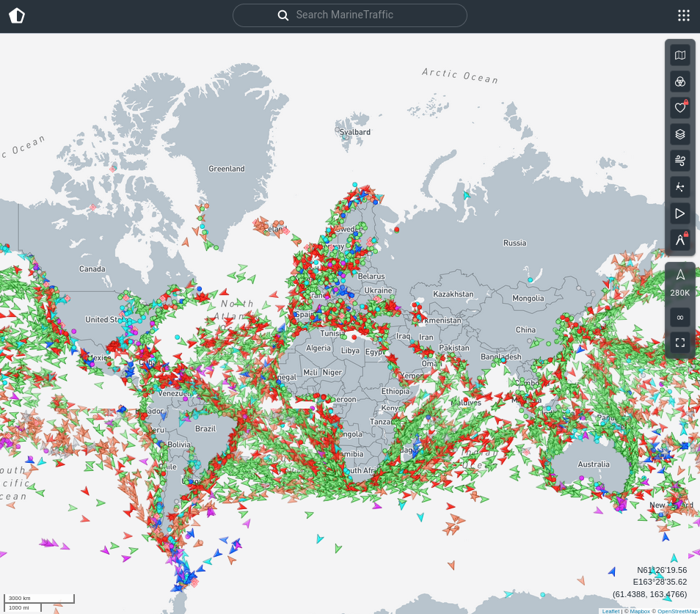Screen dimensions: 700x614
Task: Open the OpenStreetMap attribution link
Action: pyautogui.click(x=677, y=610)
